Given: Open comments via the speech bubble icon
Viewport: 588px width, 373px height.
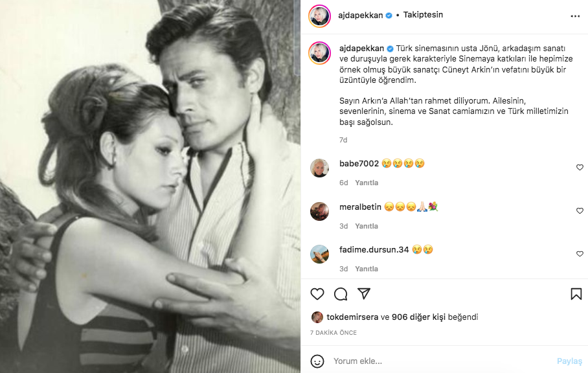Looking at the screenshot, I should click(340, 294).
